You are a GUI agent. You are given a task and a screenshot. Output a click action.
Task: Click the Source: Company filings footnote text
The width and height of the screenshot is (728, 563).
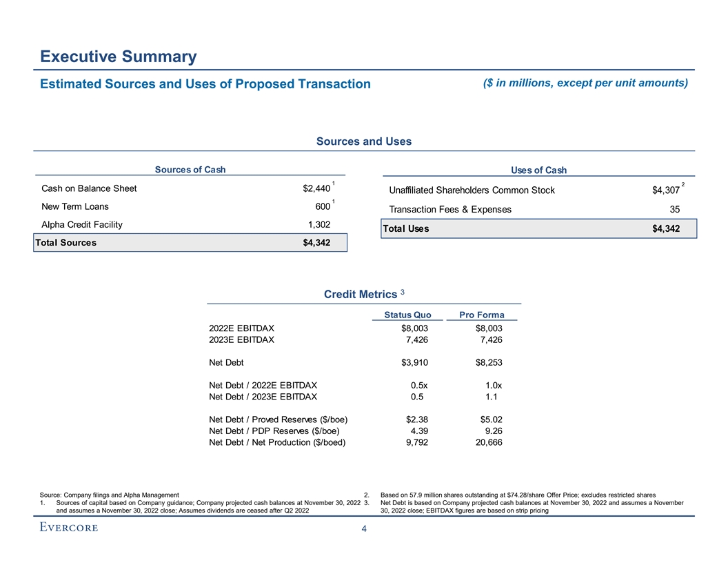pos(110,494)
